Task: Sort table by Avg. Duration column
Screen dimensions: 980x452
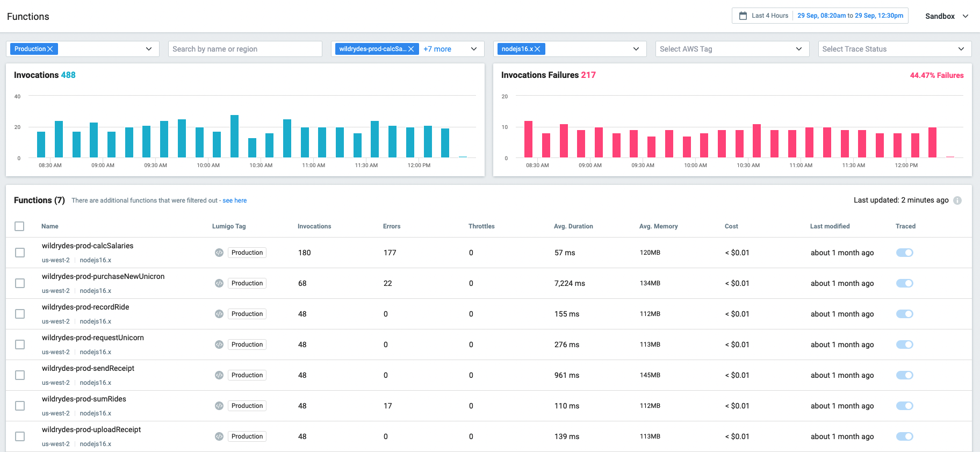Action: pyautogui.click(x=573, y=226)
